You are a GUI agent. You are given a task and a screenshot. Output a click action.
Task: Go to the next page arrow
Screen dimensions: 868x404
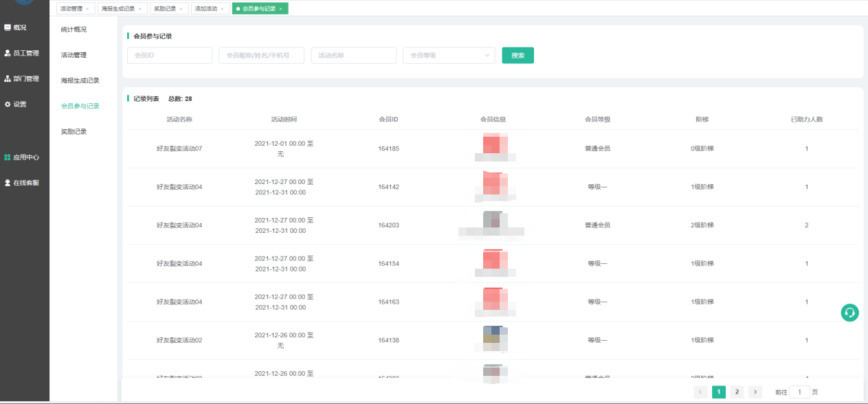[x=755, y=392]
